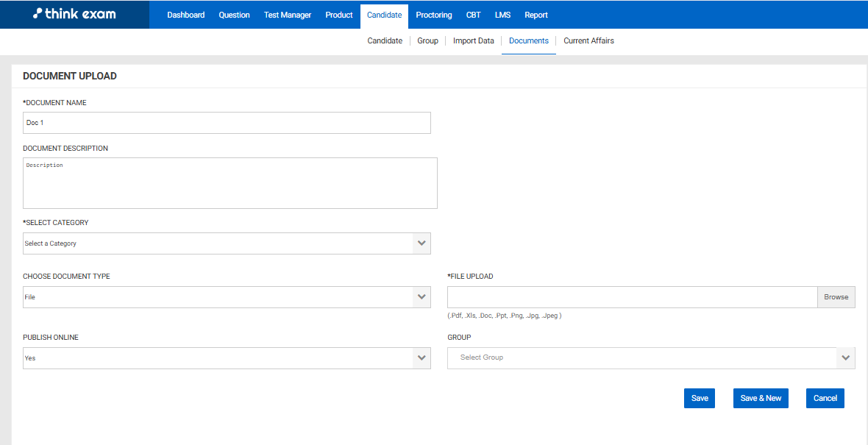
Task: Switch to the Import Data sub-tab
Action: tap(473, 41)
